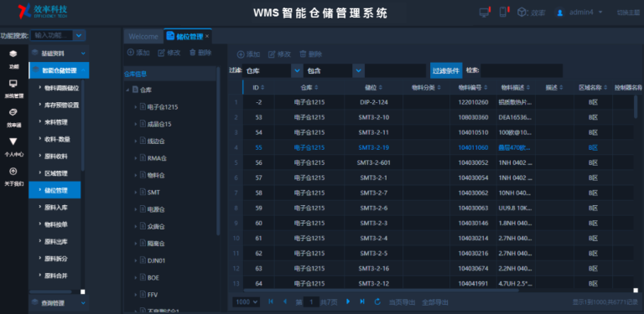
Task: Collapse the 智能仓储管理 menu section
Action: coord(59,70)
